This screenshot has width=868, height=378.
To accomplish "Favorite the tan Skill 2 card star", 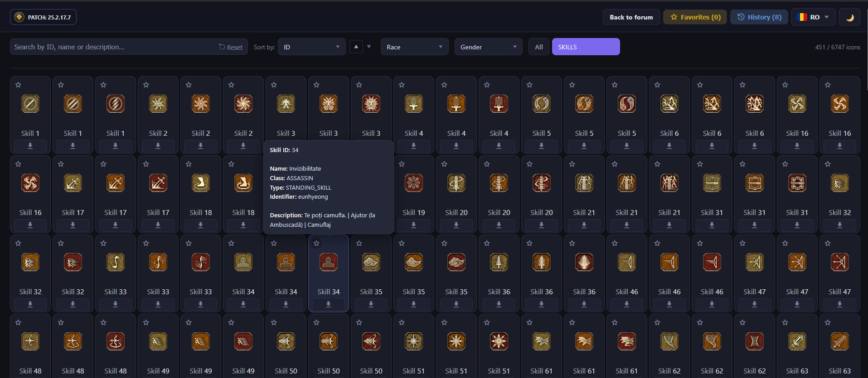I will (x=146, y=85).
